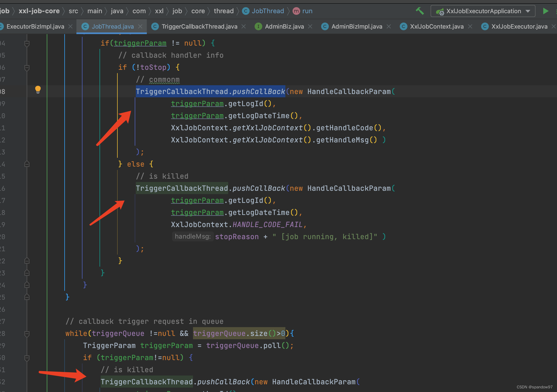Viewport: 557px width, 392px height.
Task: Collapse the if (!toStop) code block
Action: click(27, 67)
